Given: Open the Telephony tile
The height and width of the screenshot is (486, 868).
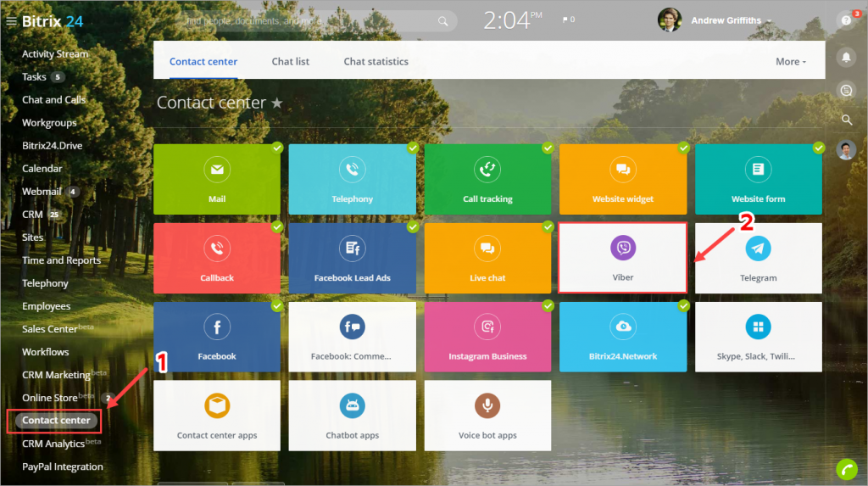Looking at the screenshot, I should [352, 179].
